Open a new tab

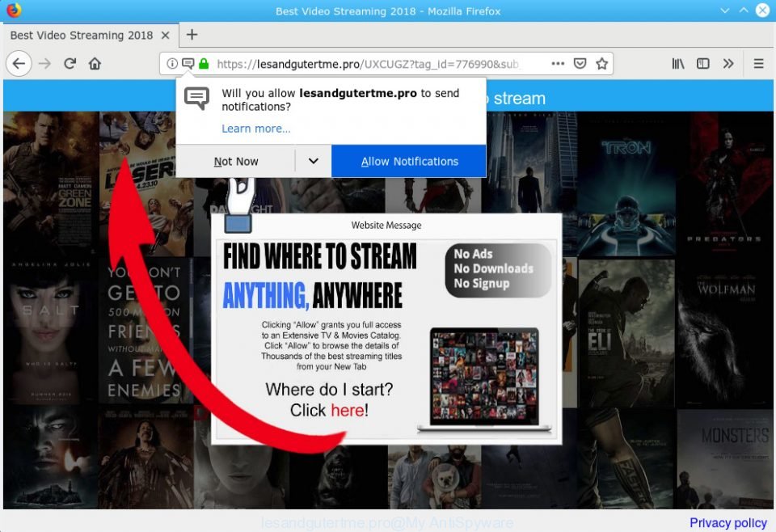pyautogui.click(x=192, y=35)
